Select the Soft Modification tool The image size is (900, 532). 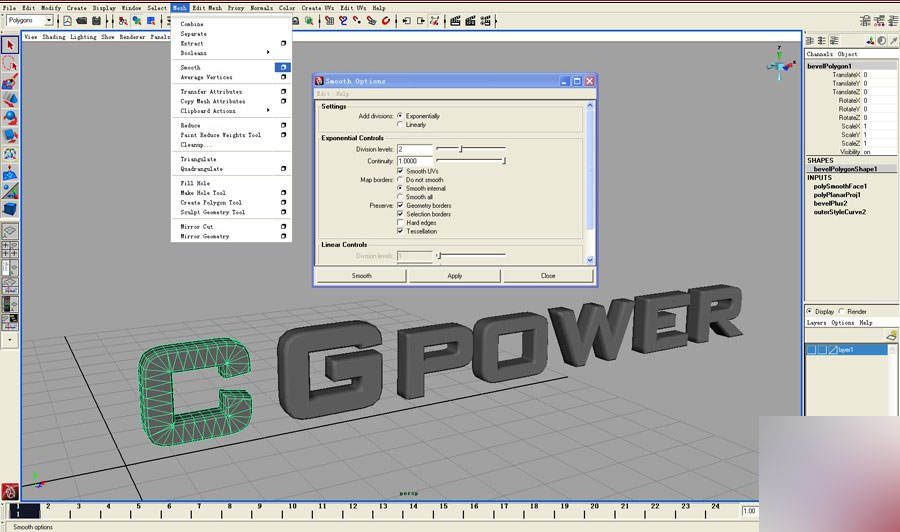pyautogui.click(x=10, y=173)
